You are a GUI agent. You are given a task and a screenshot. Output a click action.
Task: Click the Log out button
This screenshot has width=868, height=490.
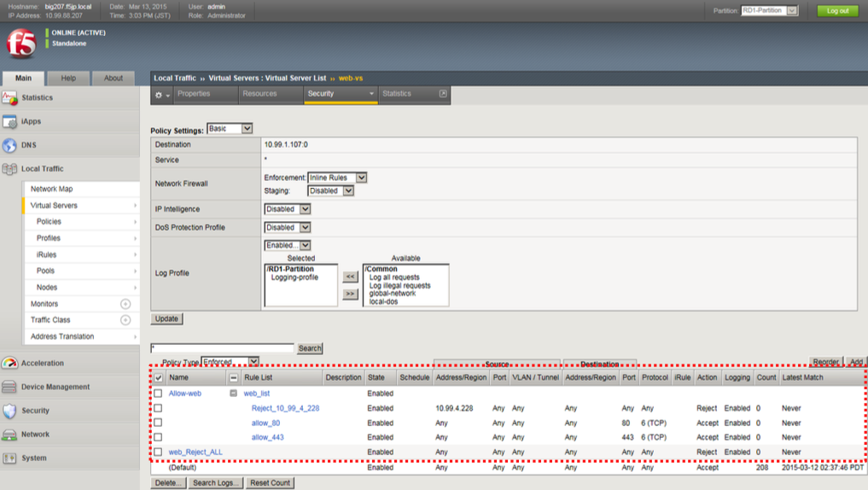tap(837, 10)
